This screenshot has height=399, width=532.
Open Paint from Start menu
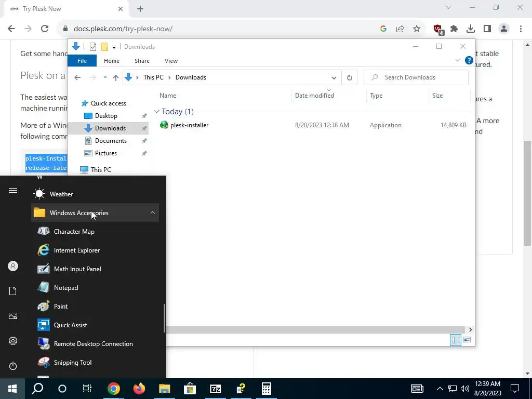(95, 306)
